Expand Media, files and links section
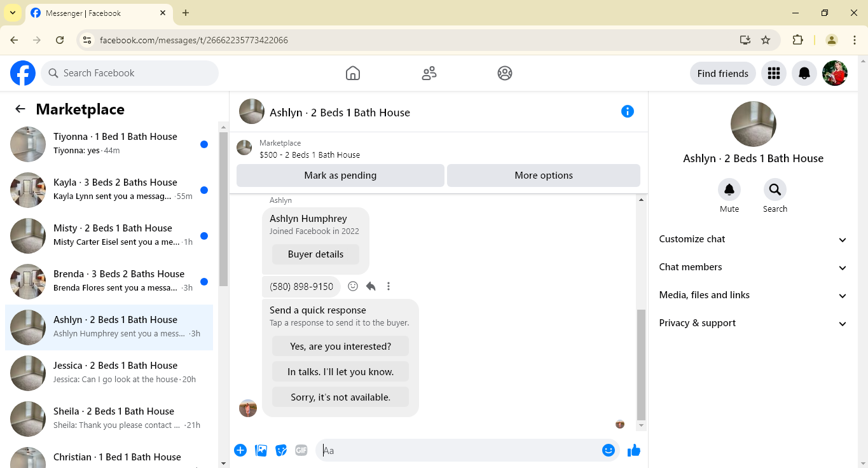This screenshot has height=468, width=868. [754, 295]
